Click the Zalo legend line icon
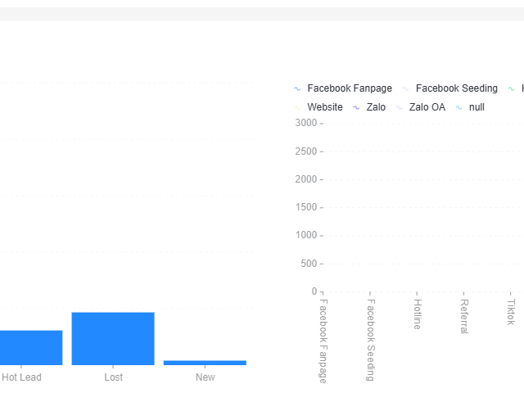The image size is (524, 420). tap(356, 107)
